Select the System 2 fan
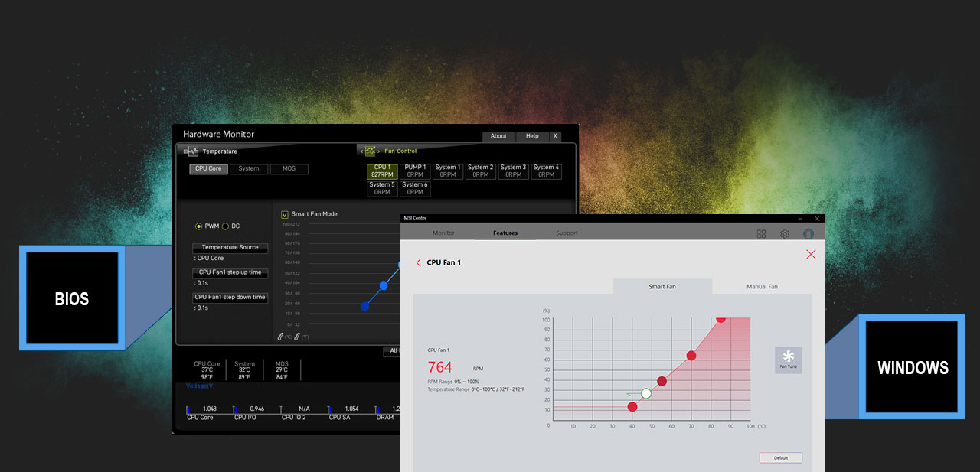The width and height of the screenshot is (980, 472). (481, 171)
